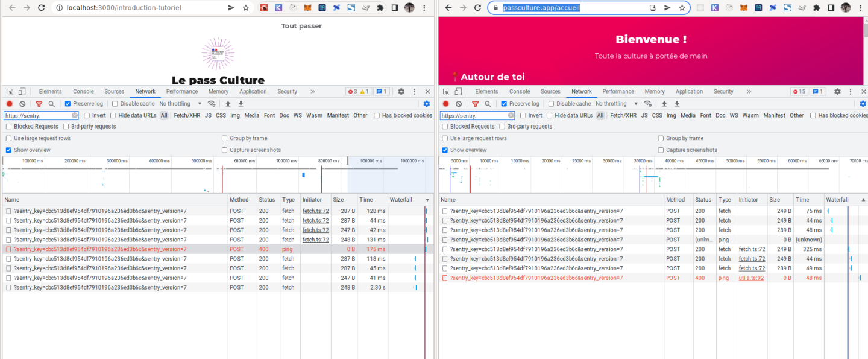
Task: Open network settings gear in left DevTools
Action: pyautogui.click(x=427, y=104)
